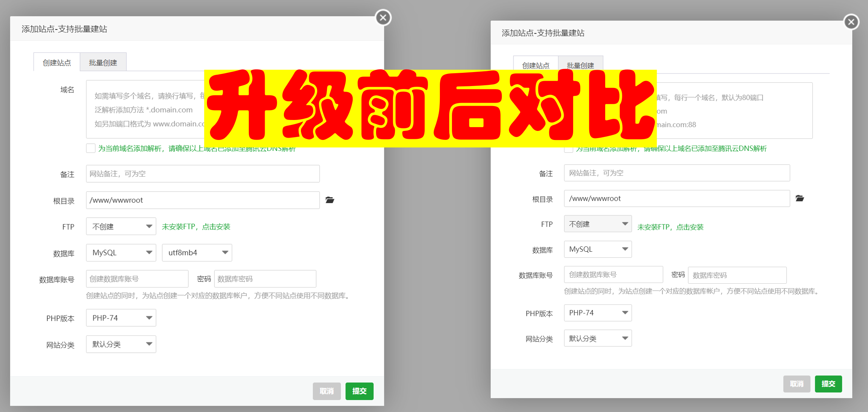Click 未安装FTP,点击安装 link in right dialog
This screenshot has width=868, height=412.
point(670,227)
